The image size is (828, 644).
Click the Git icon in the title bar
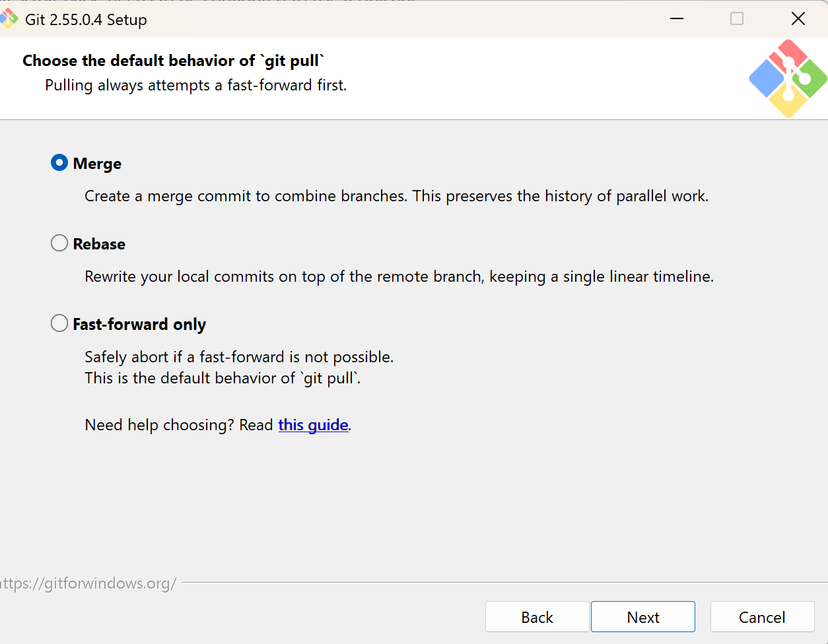click(8, 19)
